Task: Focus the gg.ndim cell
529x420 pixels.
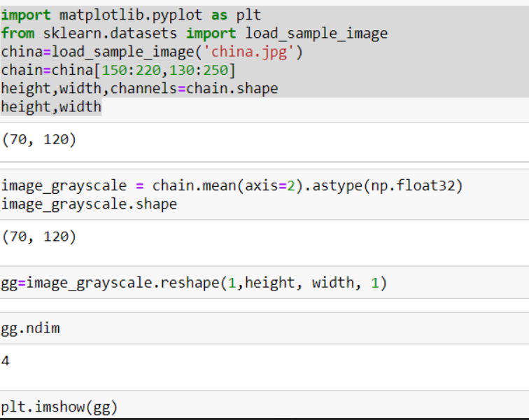Action: click(30, 328)
